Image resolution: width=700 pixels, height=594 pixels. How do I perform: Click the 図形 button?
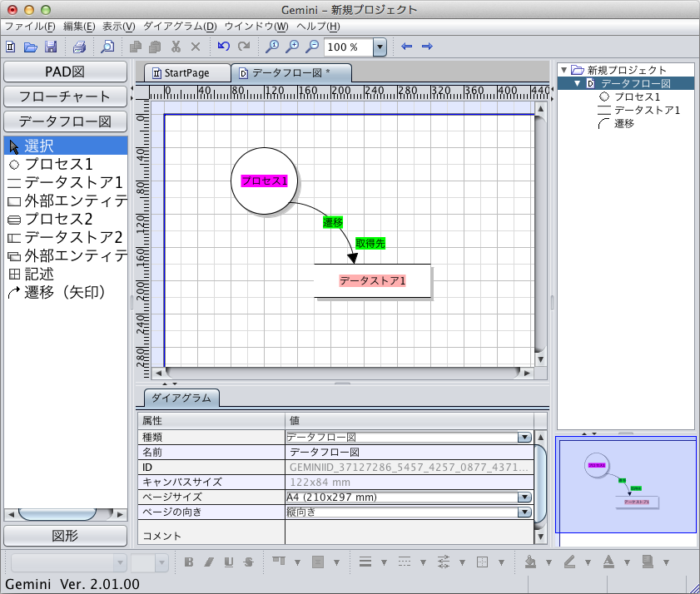click(x=65, y=536)
